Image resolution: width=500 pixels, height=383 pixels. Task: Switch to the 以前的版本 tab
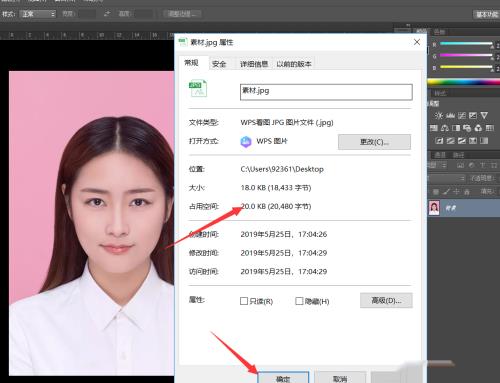tap(294, 64)
